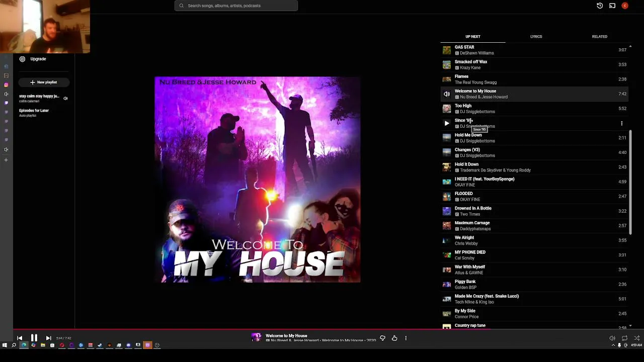Screen dimensions: 644x362
Task: Click the 4:59 AM taskbar clock
Action: (636, 345)
